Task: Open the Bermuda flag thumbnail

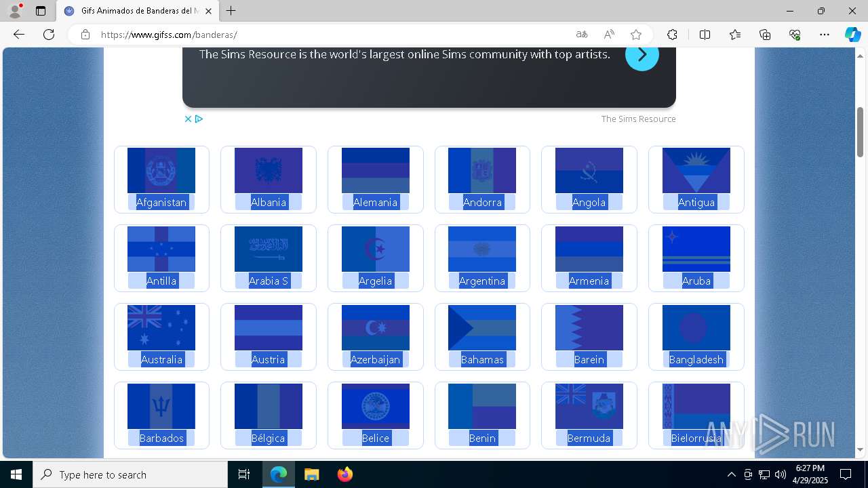Action: point(589,406)
